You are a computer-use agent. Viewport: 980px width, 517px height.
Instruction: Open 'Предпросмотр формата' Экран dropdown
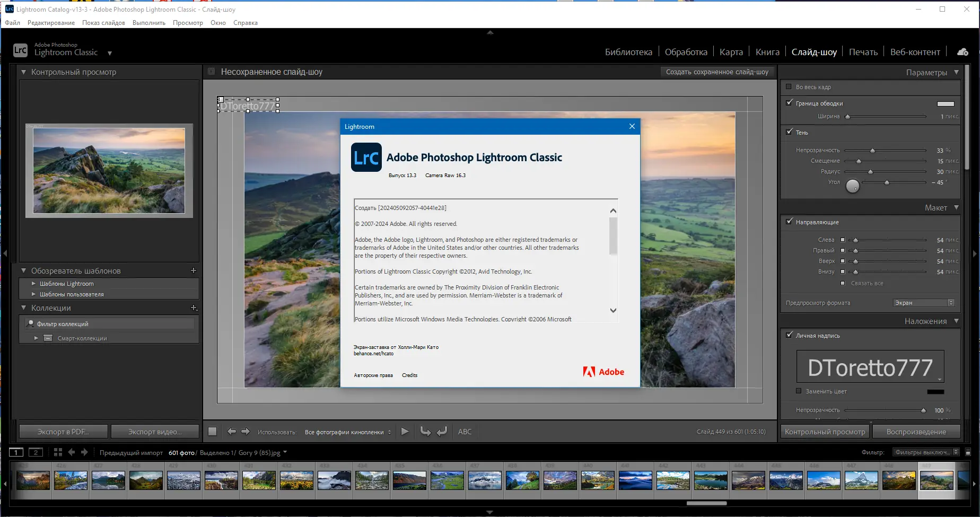pos(924,303)
